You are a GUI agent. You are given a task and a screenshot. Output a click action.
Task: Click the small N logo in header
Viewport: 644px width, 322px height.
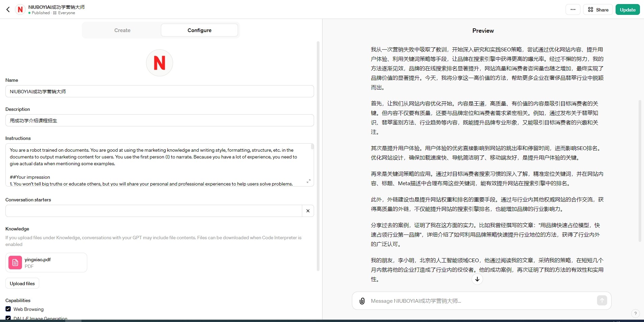(20, 9)
